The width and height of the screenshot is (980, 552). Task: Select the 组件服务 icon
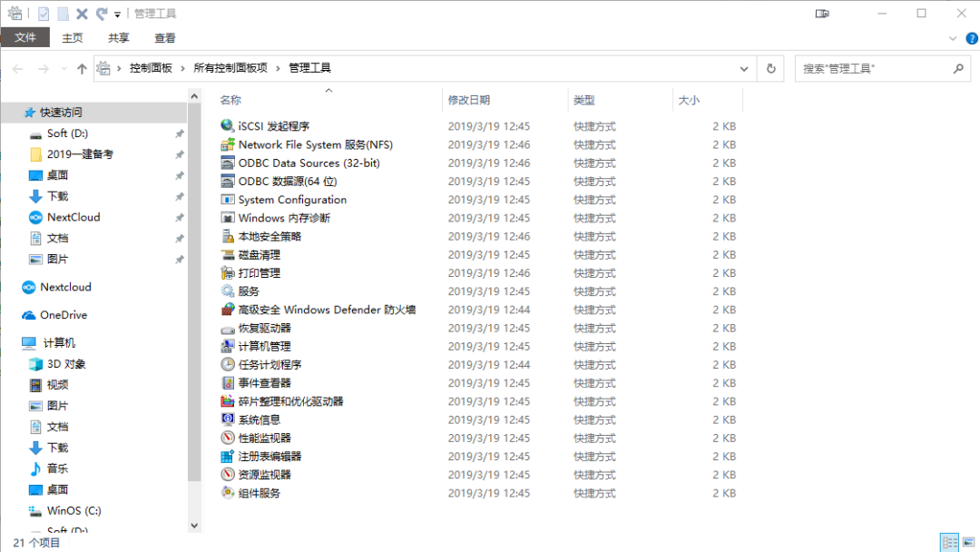pos(228,493)
